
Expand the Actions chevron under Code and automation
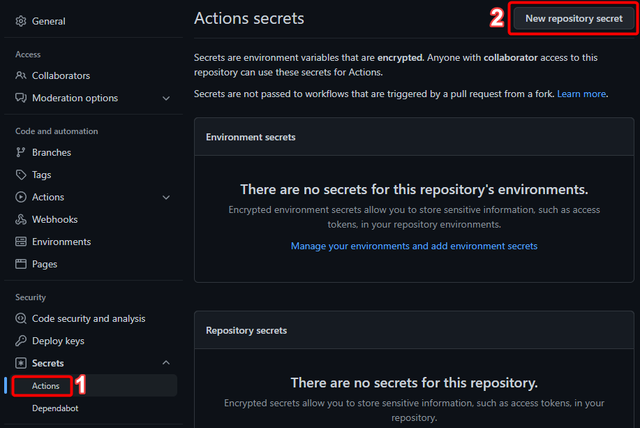coord(166,197)
